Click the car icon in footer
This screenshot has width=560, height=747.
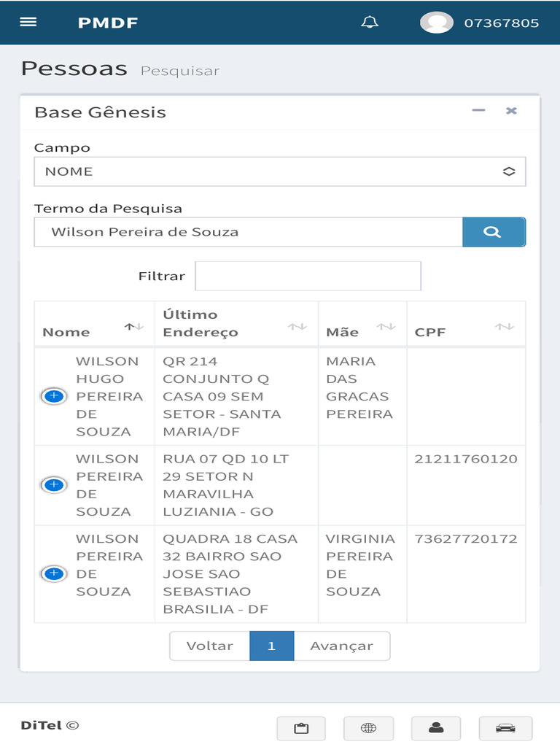click(x=505, y=728)
